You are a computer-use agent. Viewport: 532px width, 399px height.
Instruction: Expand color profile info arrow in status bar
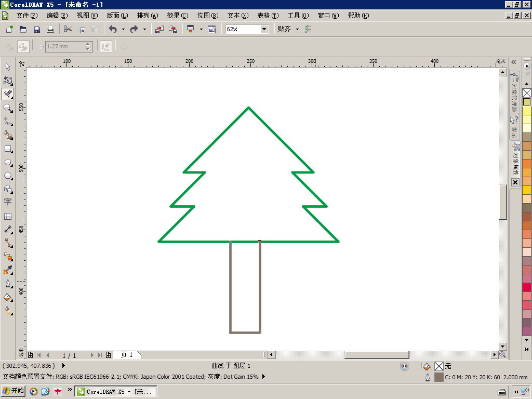[x=263, y=377]
